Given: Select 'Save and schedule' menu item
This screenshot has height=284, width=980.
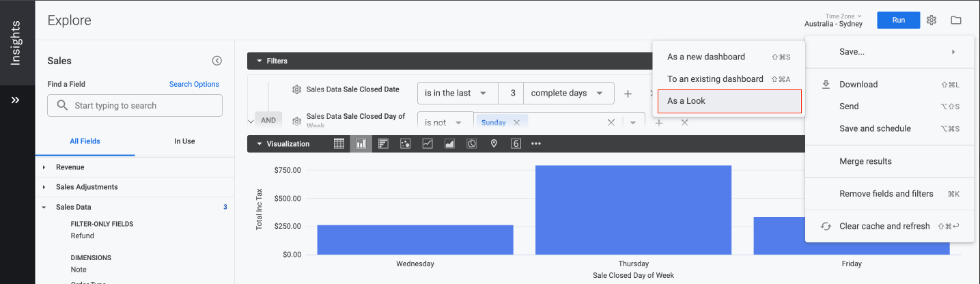Looking at the screenshot, I should (x=890, y=128).
